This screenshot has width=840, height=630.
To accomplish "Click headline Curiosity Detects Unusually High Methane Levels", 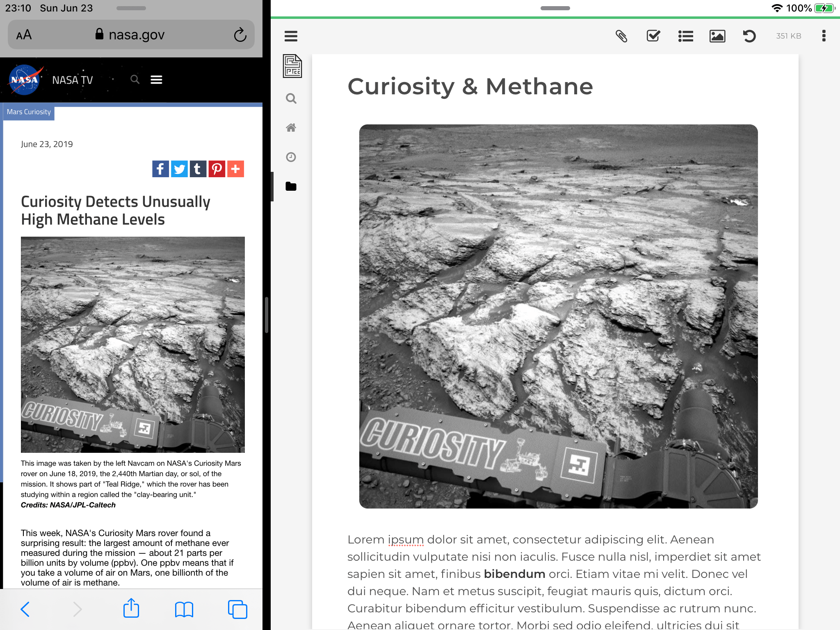I will pyautogui.click(x=116, y=210).
